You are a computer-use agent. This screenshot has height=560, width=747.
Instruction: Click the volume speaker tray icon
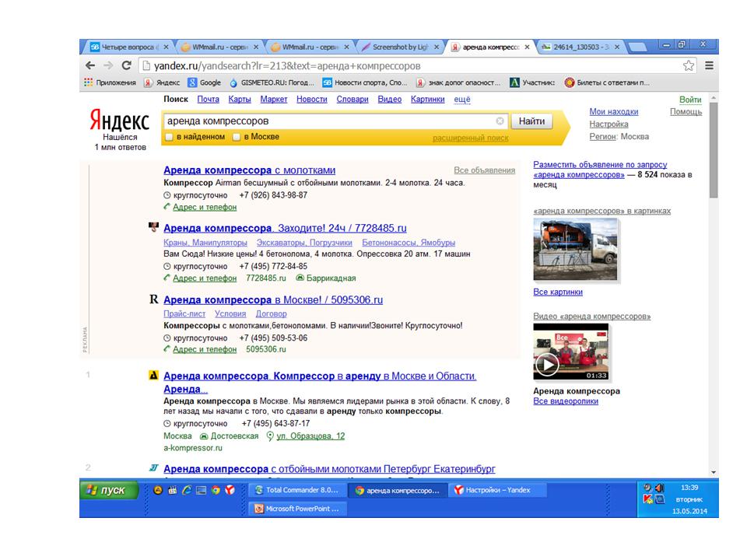659,488
